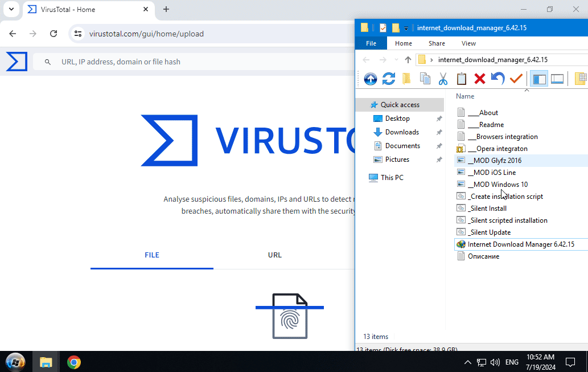Click the VirusTotal sigma logo in header

click(x=17, y=62)
